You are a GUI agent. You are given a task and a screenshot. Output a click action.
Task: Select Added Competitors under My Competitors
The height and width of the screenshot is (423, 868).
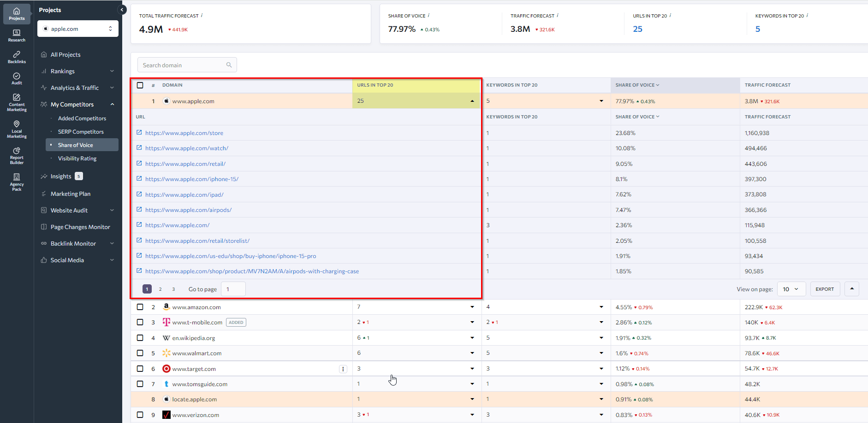click(82, 118)
